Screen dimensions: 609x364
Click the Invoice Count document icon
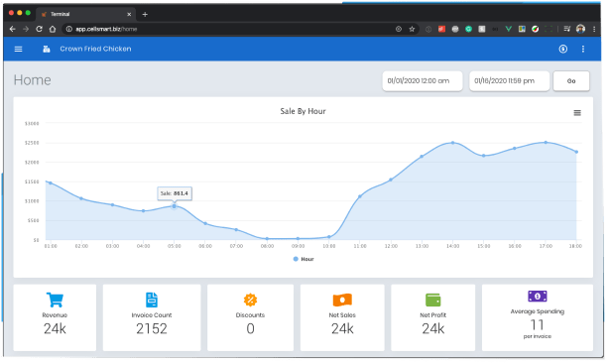click(x=152, y=300)
